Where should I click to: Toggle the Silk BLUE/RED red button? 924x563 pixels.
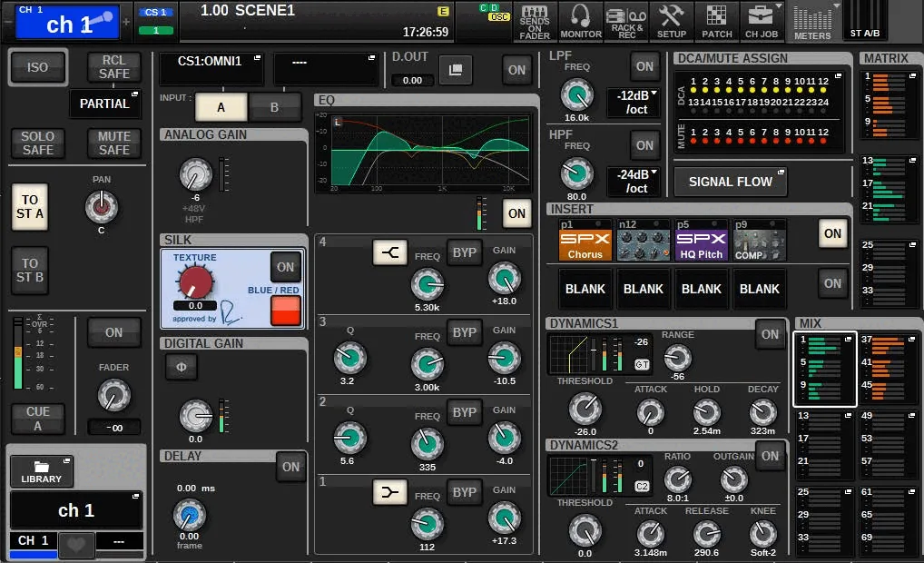(286, 311)
